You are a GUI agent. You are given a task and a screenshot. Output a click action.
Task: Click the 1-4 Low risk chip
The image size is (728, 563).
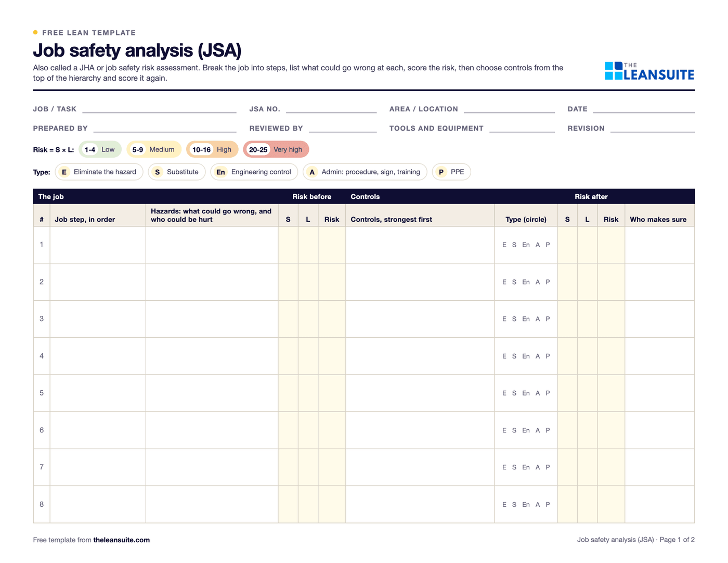click(100, 150)
